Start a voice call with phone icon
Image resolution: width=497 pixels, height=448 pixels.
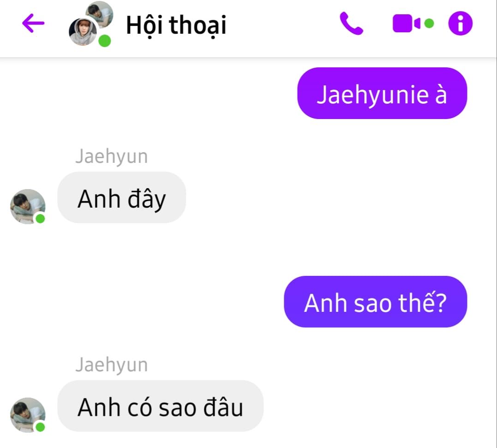[351, 23]
